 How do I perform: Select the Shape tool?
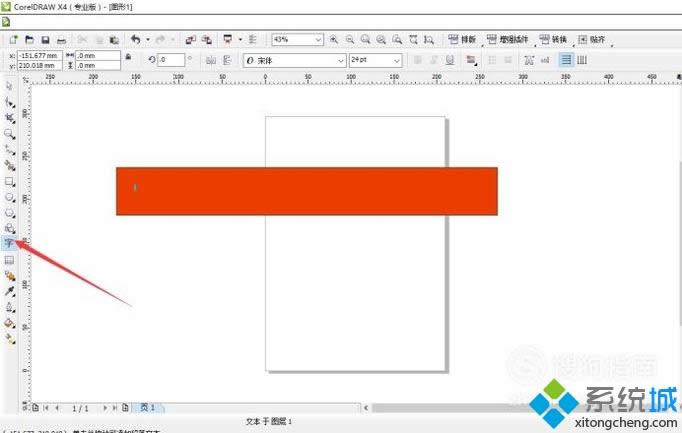10,103
